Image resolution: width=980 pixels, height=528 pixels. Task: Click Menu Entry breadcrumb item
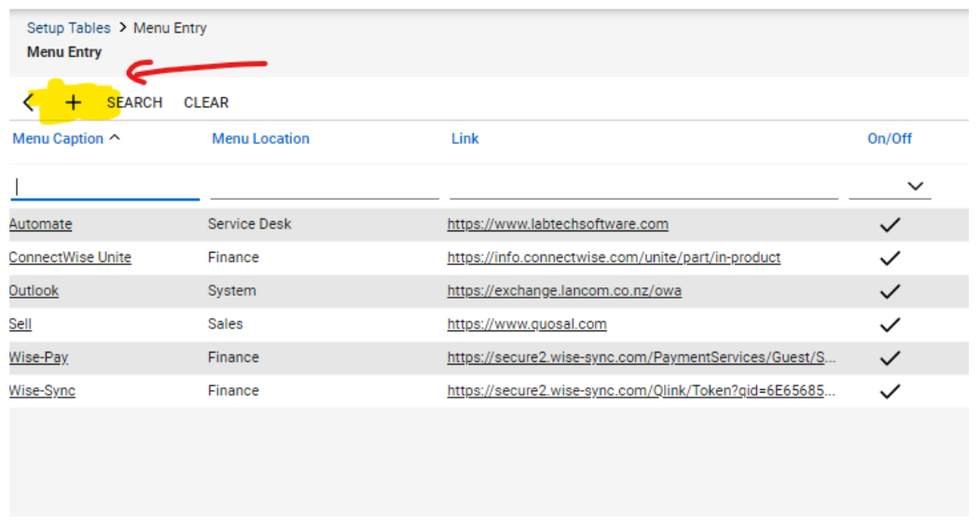[x=170, y=28]
